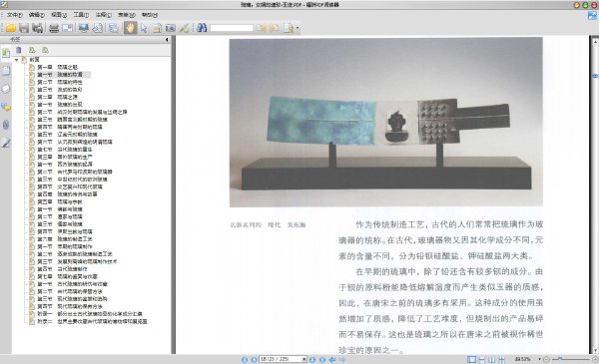Open the 视图 menu

click(x=59, y=15)
